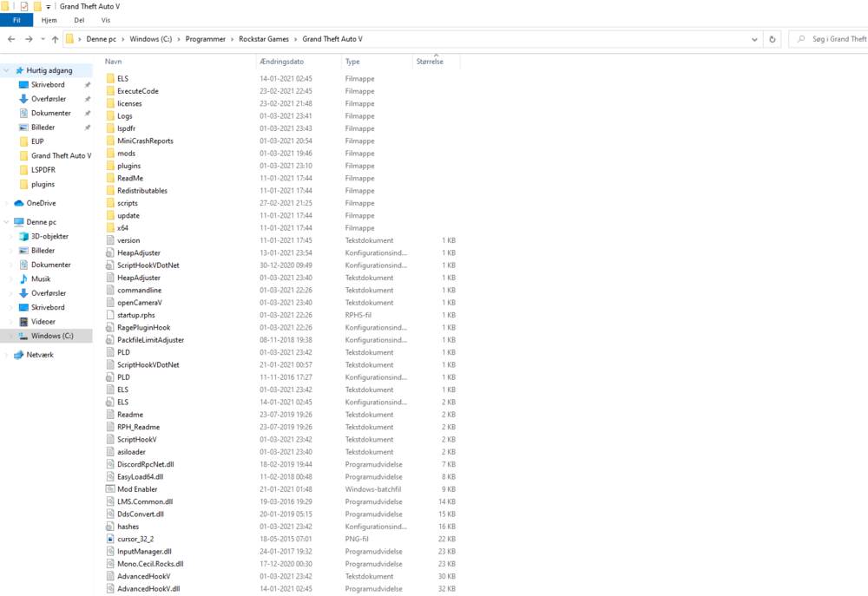Click the OneDrive cloud icon in sidebar
This screenshot has height=596, width=868.
(19, 203)
